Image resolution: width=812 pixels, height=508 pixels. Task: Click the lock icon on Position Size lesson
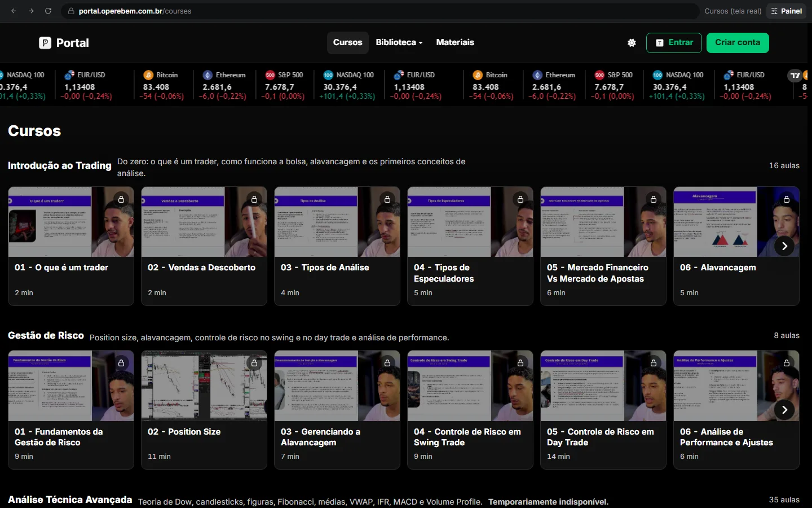click(x=254, y=363)
